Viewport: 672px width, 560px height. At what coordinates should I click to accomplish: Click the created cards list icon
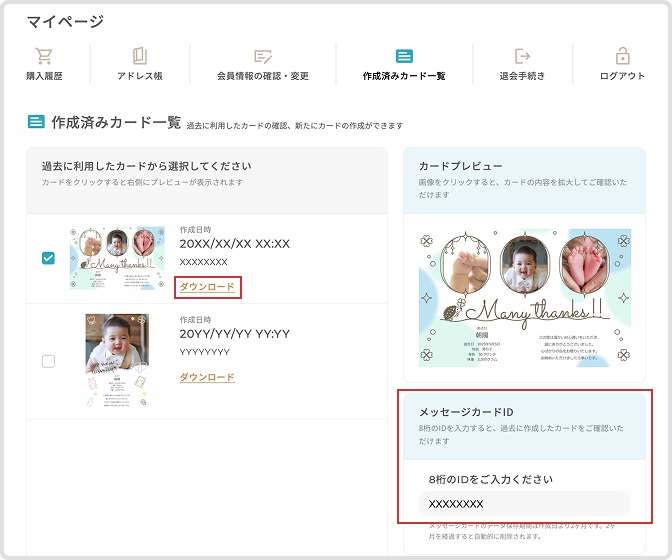click(404, 56)
